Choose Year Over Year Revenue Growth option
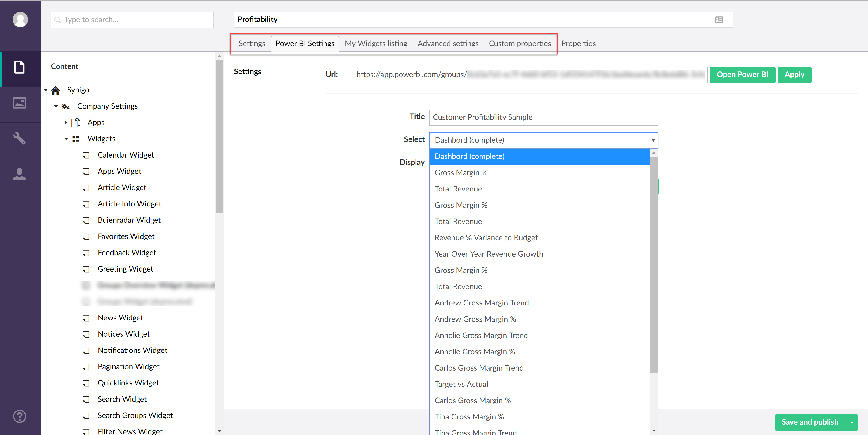 pyautogui.click(x=539, y=254)
